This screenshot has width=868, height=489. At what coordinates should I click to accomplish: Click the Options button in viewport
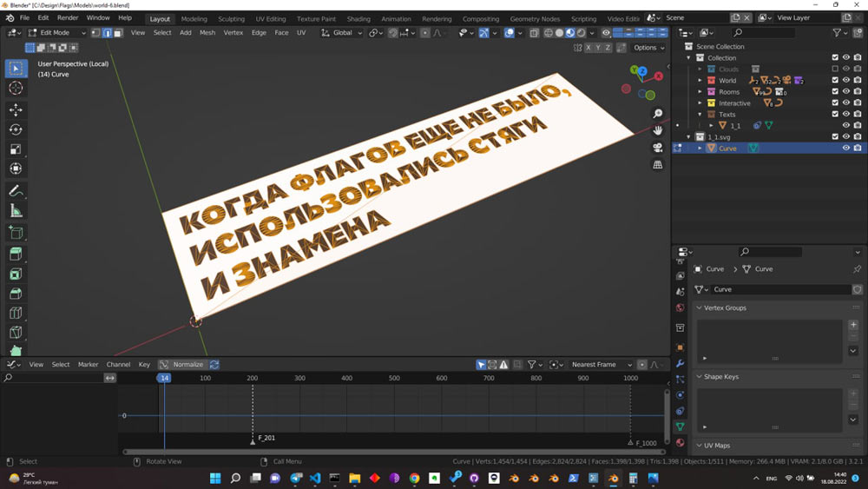click(x=648, y=48)
